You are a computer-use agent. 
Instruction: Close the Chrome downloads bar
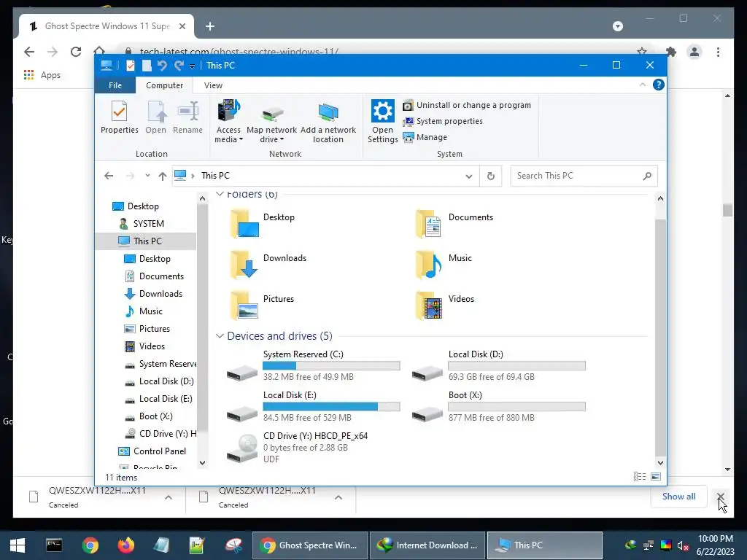(x=720, y=497)
